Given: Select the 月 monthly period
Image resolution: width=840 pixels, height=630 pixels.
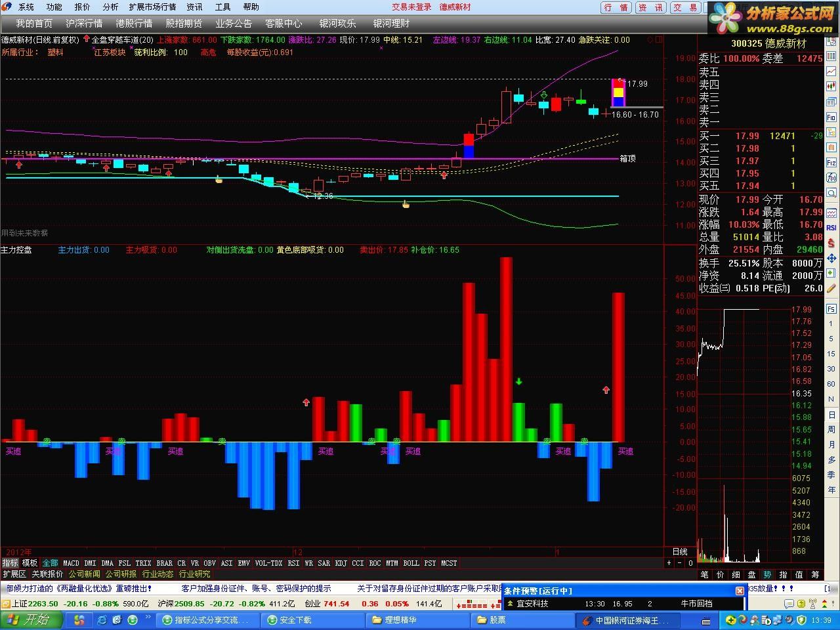Looking at the screenshot, I should click(x=831, y=444).
